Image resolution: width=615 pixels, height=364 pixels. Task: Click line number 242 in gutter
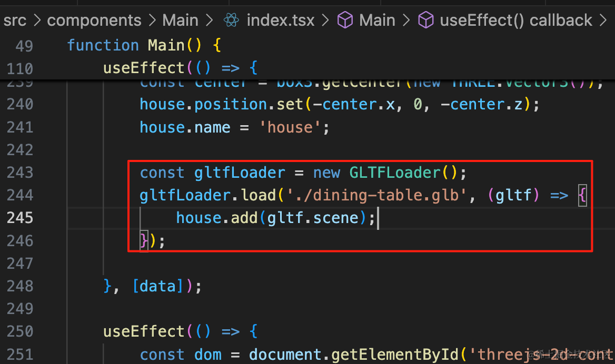point(20,150)
